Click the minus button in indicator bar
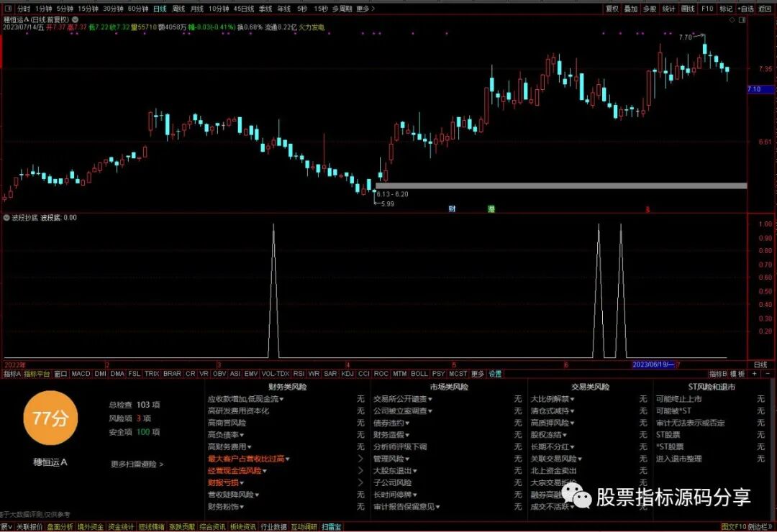Image resolution: width=777 pixels, height=532 pixels. 768,374
